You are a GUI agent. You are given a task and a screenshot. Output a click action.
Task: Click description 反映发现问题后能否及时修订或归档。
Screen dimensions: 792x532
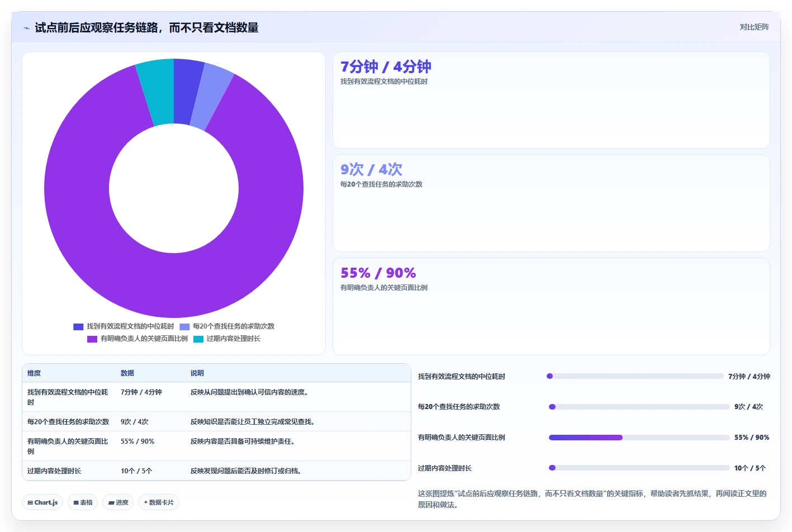(246, 471)
